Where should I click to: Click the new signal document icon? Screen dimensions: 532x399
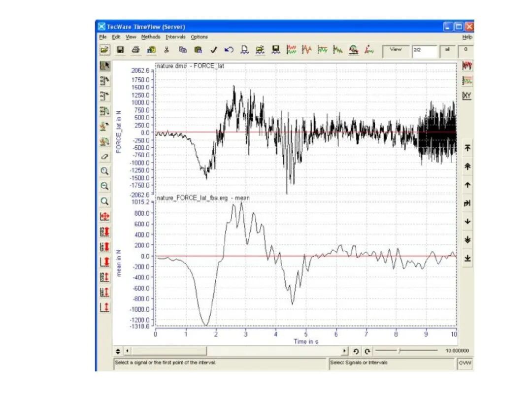click(244, 50)
